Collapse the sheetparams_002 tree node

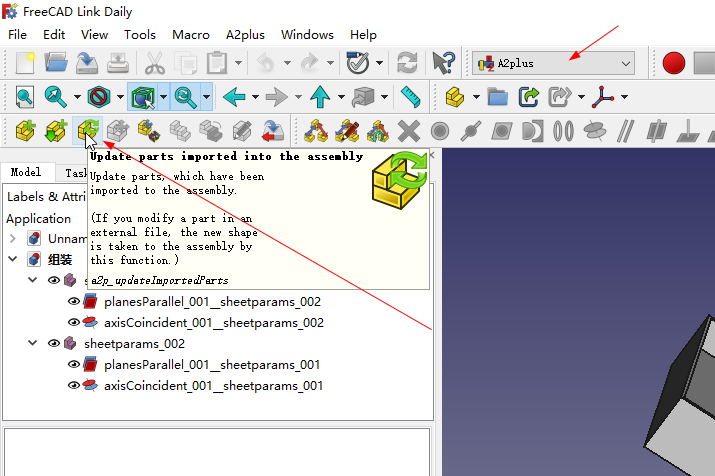[32, 343]
